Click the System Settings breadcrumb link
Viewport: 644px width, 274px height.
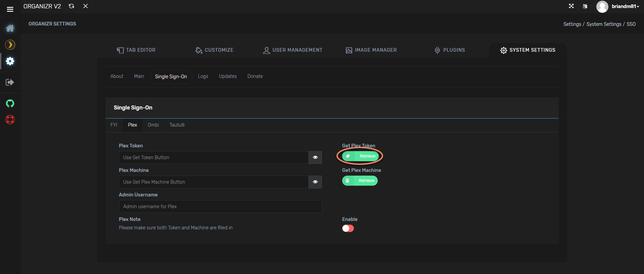click(604, 24)
